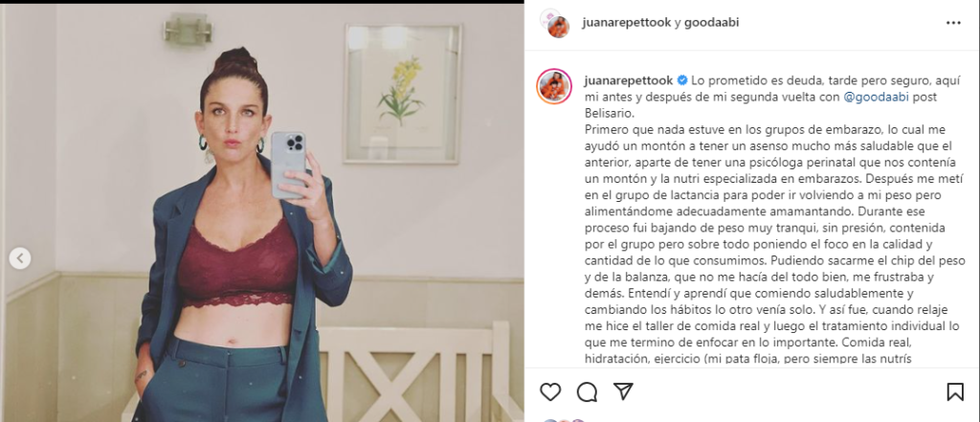Click the framed flower picture in photo
The image size is (980, 422).
coord(403,94)
